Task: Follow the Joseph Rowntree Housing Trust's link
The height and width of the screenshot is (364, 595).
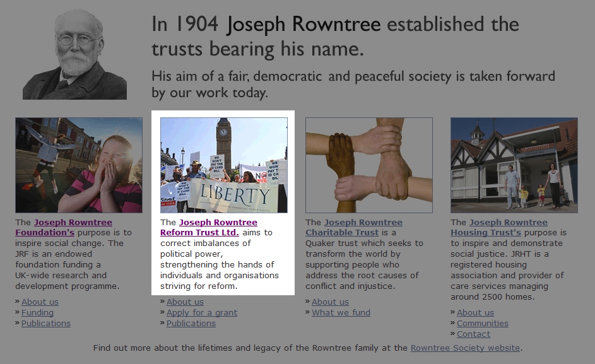Action: click(x=499, y=227)
